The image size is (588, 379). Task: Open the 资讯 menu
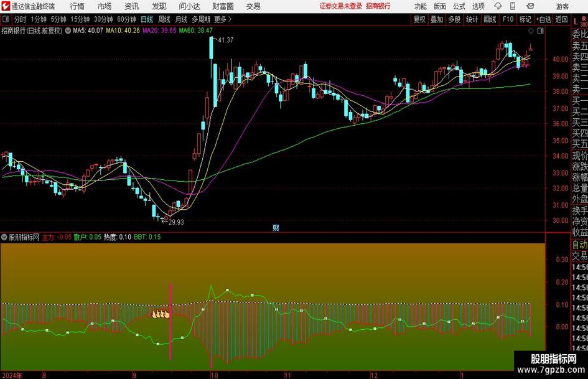(x=132, y=6)
